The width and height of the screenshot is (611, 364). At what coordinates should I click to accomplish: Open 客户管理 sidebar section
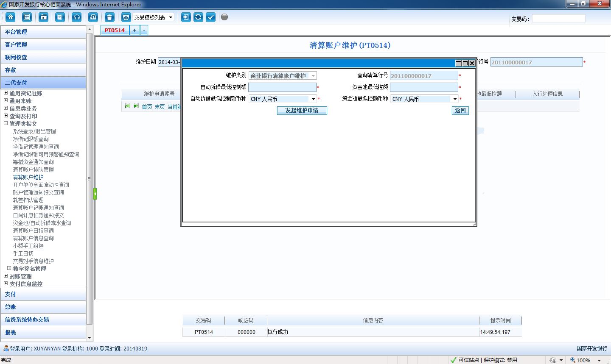[x=43, y=44]
